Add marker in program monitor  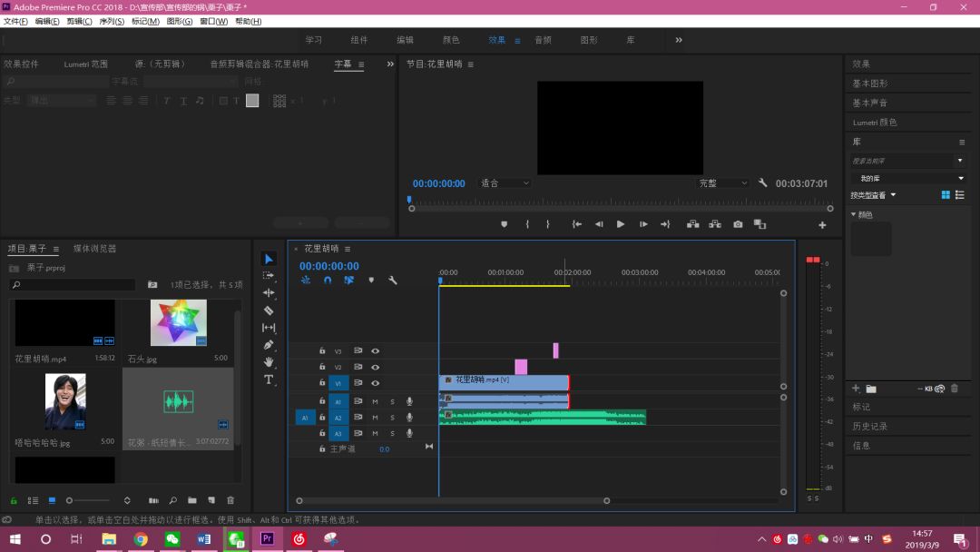click(x=505, y=224)
